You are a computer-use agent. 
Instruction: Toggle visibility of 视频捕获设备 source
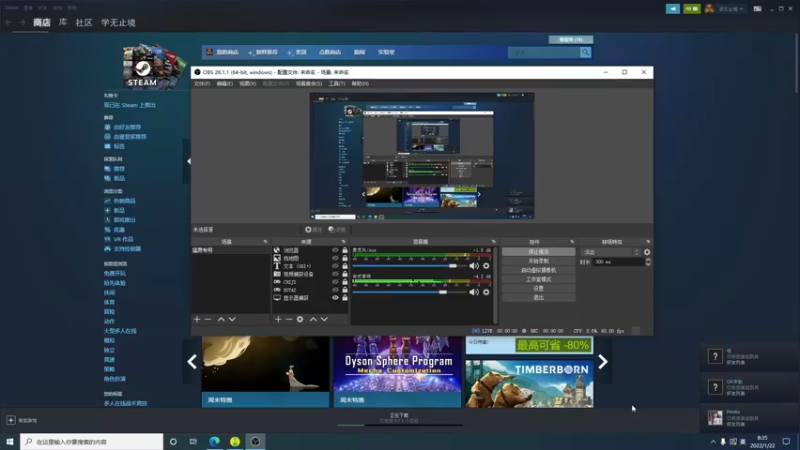click(335, 274)
